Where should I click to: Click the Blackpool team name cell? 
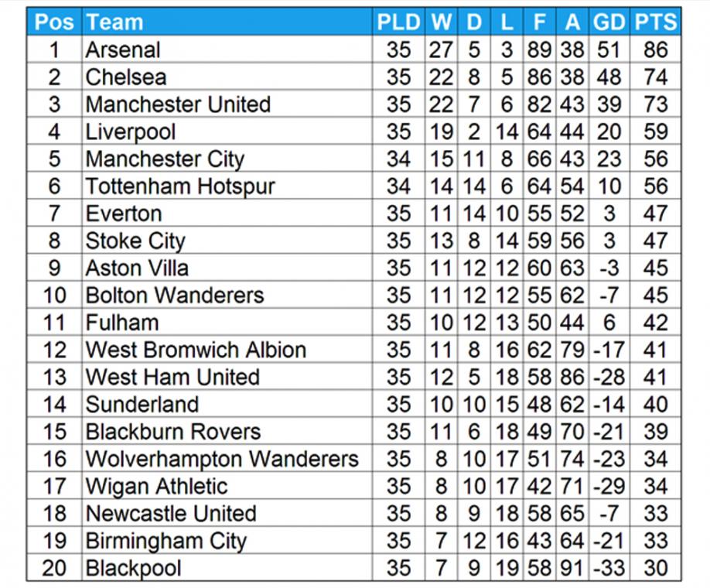pos(227,568)
